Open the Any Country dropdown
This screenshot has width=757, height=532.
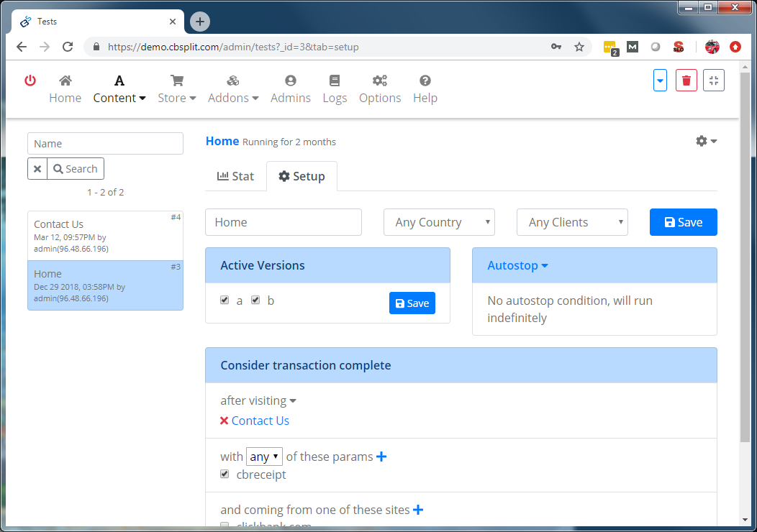click(x=439, y=222)
